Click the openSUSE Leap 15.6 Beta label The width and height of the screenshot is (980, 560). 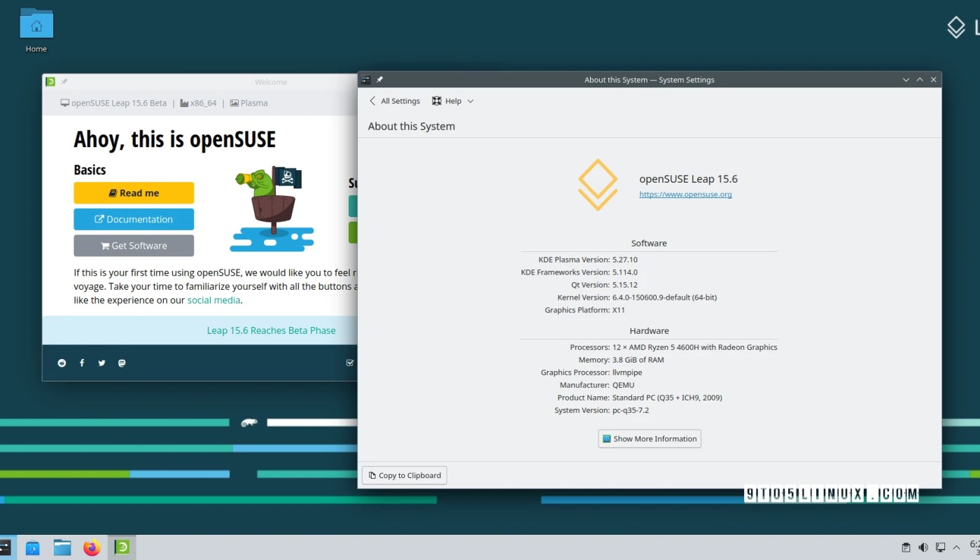tap(113, 103)
